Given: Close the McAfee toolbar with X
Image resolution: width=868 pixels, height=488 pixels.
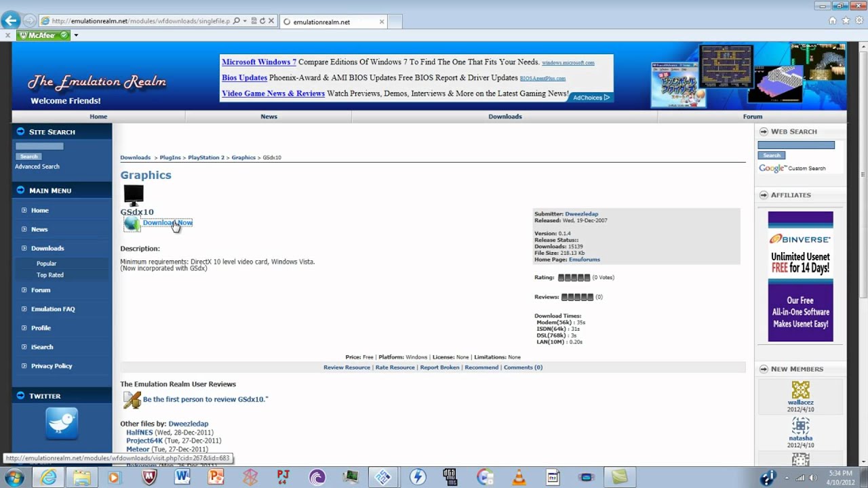Looking at the screenshot, I should pyautogui.click(x=7, y=35).
